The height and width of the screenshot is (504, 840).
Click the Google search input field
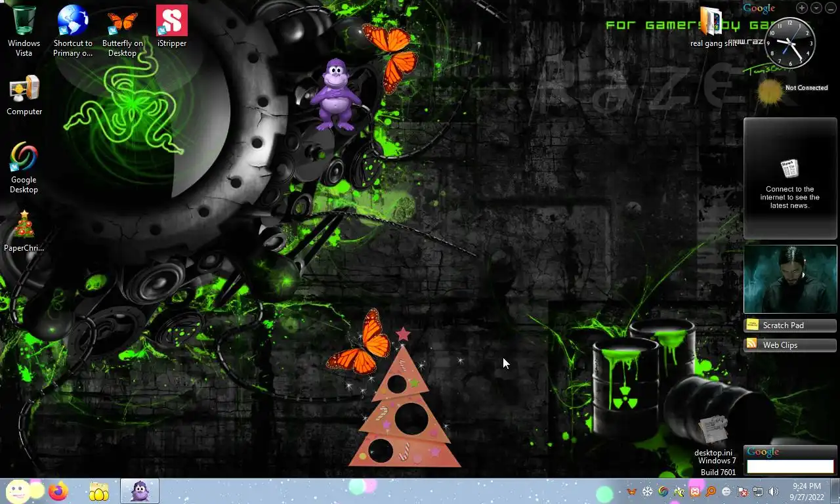(x=790, y=467)
